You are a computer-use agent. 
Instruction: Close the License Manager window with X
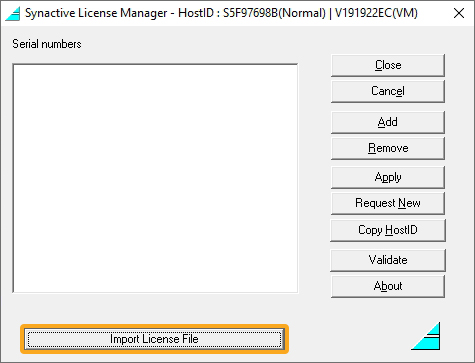[459, 13]
